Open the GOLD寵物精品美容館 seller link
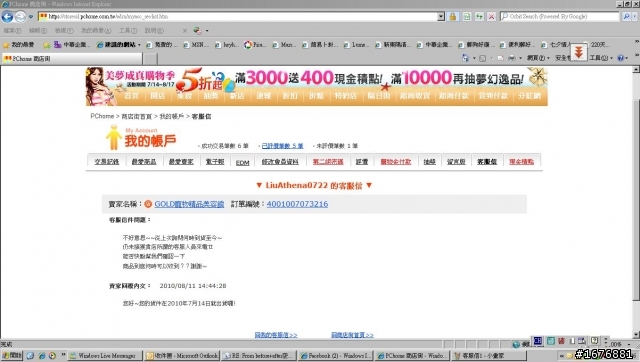Image resolution: width=640 pixels, height=362 pixels. [x=189, y=204]
